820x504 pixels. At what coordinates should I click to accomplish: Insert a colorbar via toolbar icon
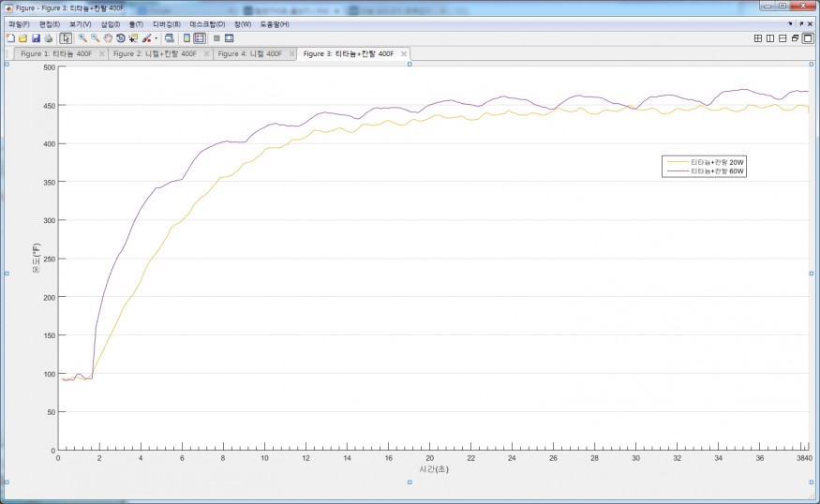[x=186, y=38]
